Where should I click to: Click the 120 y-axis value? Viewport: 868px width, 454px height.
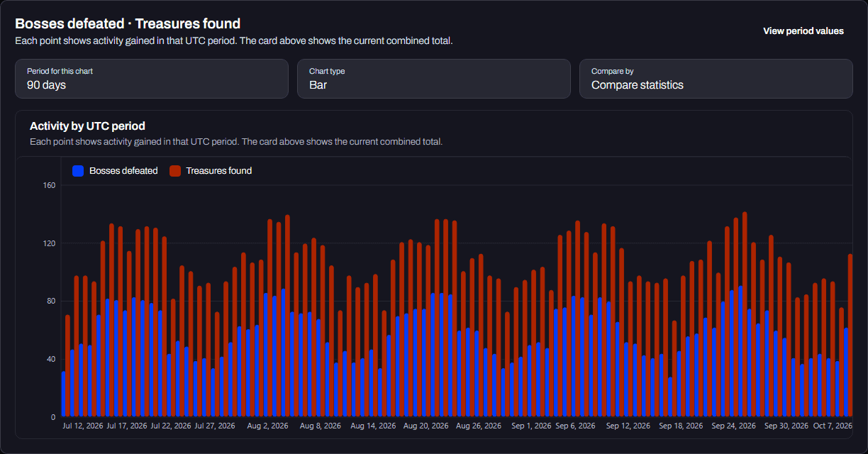[49, 243]
